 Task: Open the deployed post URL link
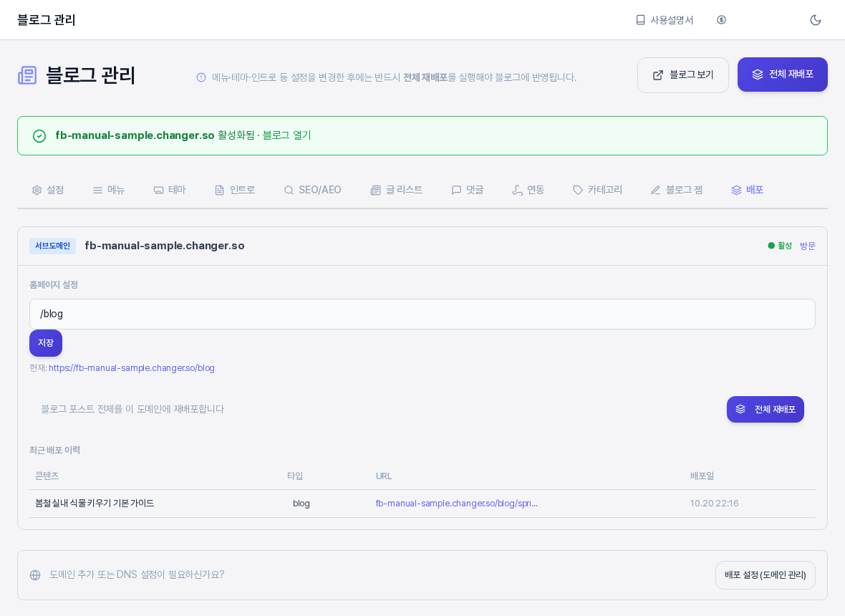click(456, 504)
